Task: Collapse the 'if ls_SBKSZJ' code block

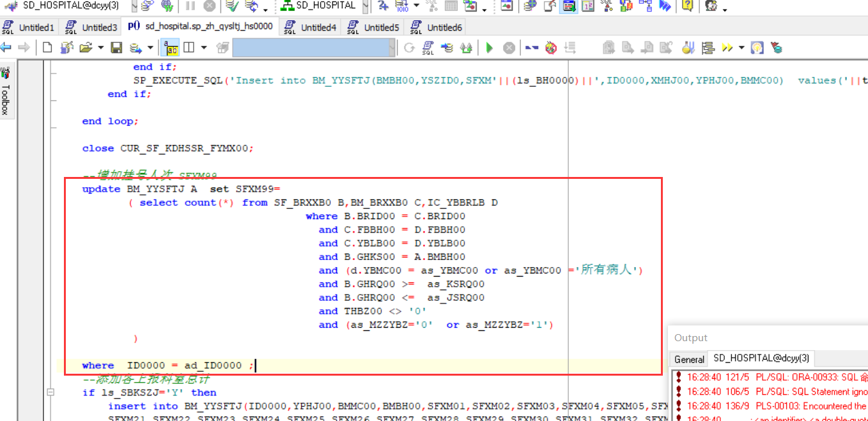Action: point(50,392)
